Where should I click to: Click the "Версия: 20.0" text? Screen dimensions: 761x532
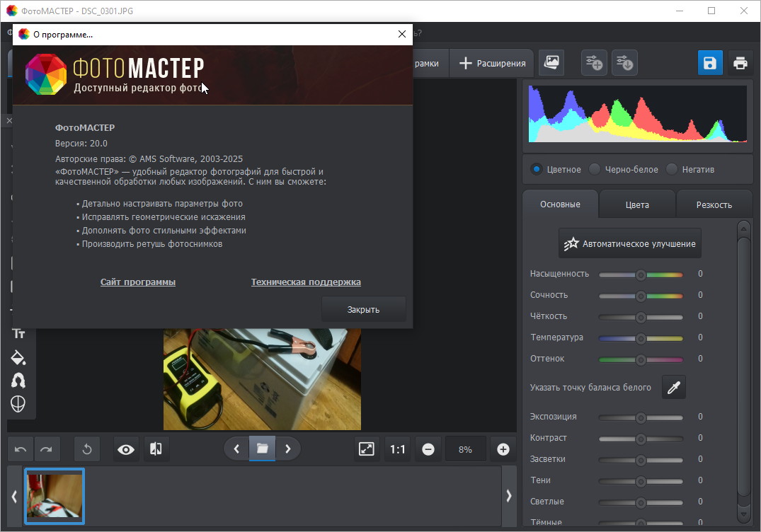pyautogui.click(x=81, y=143)
